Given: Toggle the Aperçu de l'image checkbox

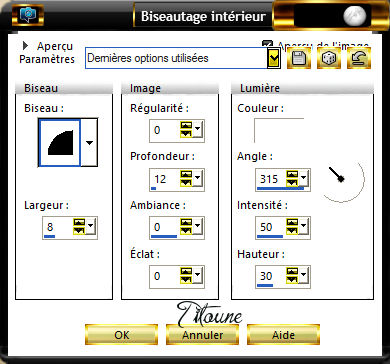Looking at the screenshot, I should 267,45.
